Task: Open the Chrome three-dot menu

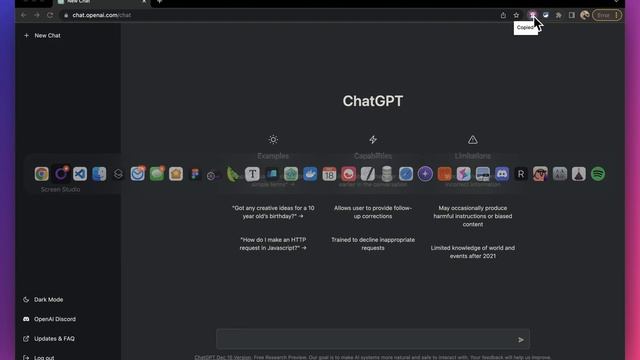Action: pyautogui.click(x=616, y=15)
